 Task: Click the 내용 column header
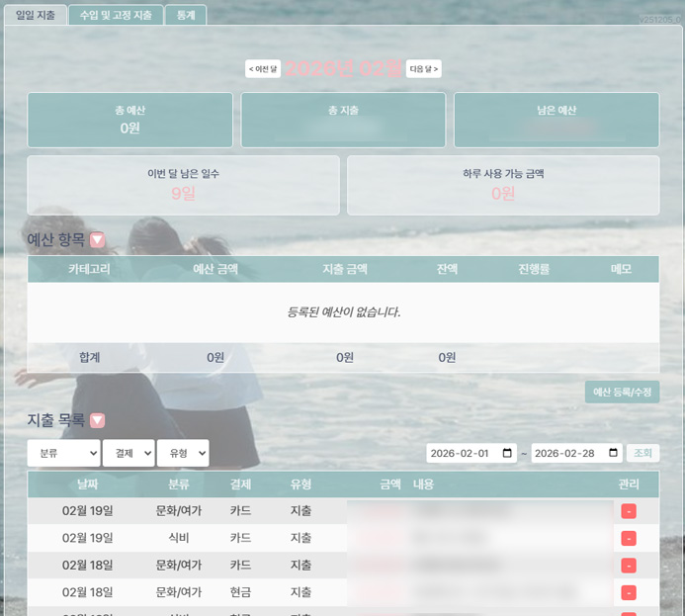423,484
